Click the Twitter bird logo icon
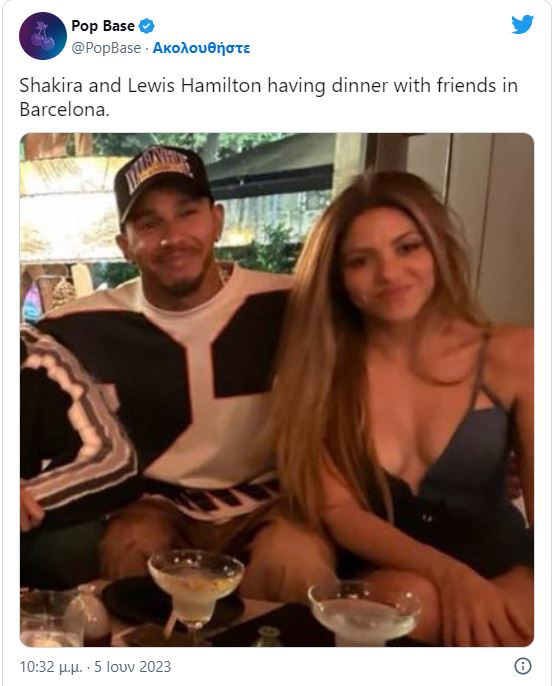The image size is (552, 686). [522, 24]
